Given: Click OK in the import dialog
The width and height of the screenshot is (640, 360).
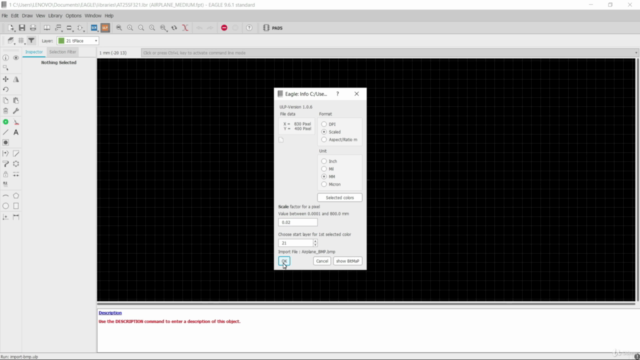Looking at the screenshot, I should [x=284, y=261].
